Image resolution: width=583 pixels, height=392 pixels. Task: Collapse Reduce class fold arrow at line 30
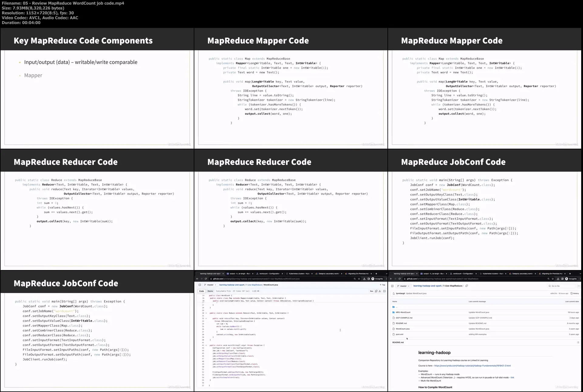click(x=206, y=313)
